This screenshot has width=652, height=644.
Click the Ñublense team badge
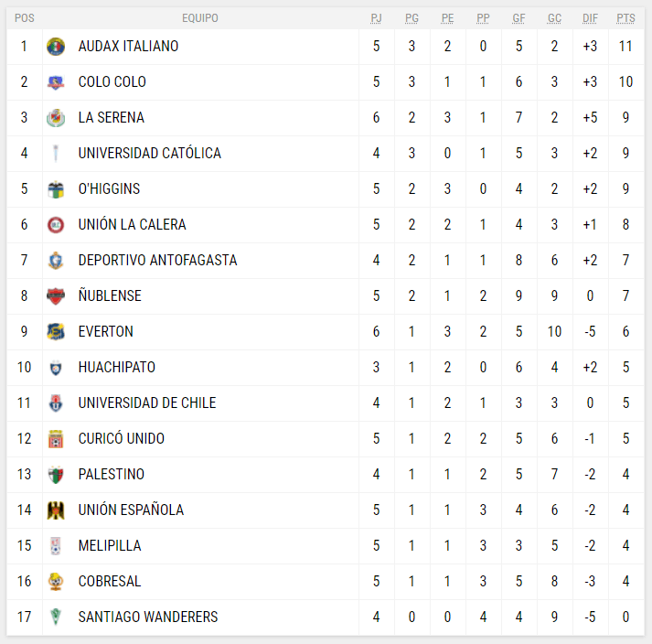point(56,295)
